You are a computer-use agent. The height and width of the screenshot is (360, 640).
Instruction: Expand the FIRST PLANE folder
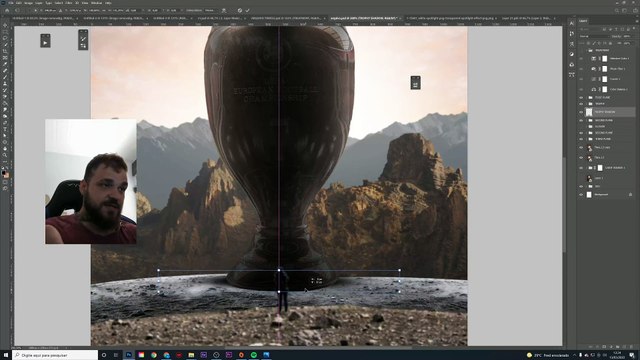(587, 98)
